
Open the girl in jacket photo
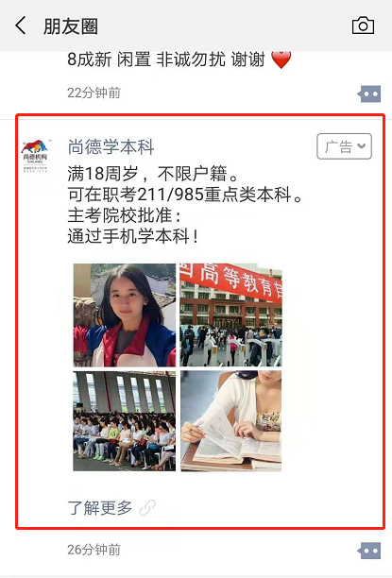[125, 314]
